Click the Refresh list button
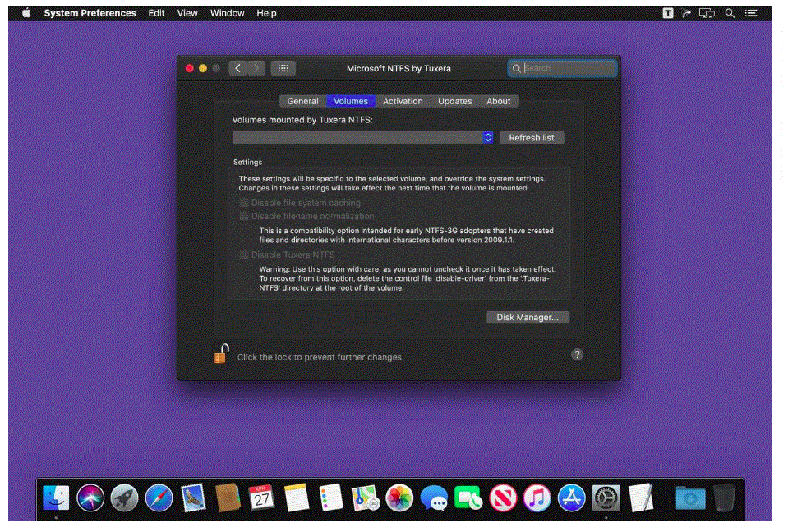Image resolution: width=788 pixels, height=532 pixels. click(532, 138)
